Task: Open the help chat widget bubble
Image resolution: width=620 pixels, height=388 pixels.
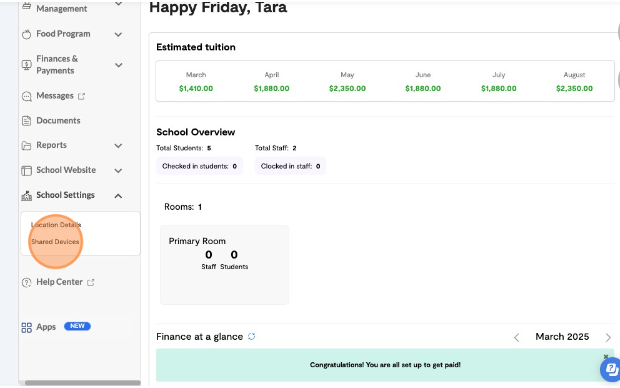Action: click(611, 369)
